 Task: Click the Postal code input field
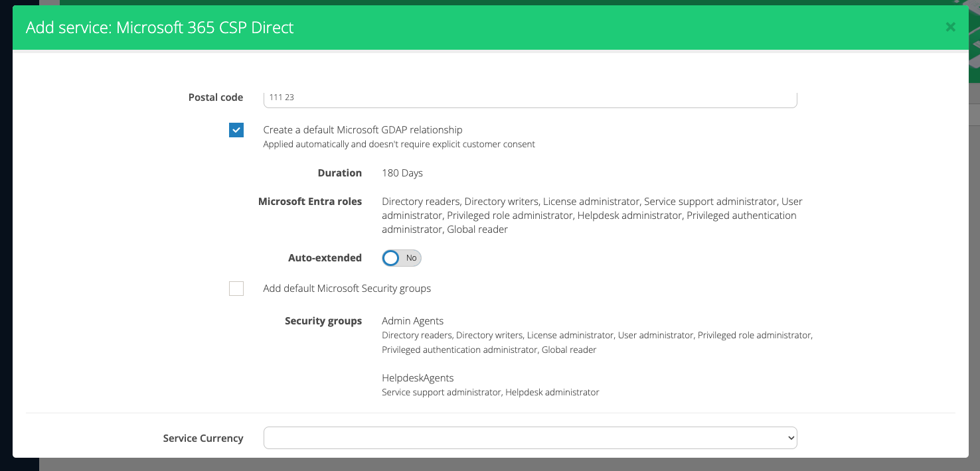click(x=530, y=98)
